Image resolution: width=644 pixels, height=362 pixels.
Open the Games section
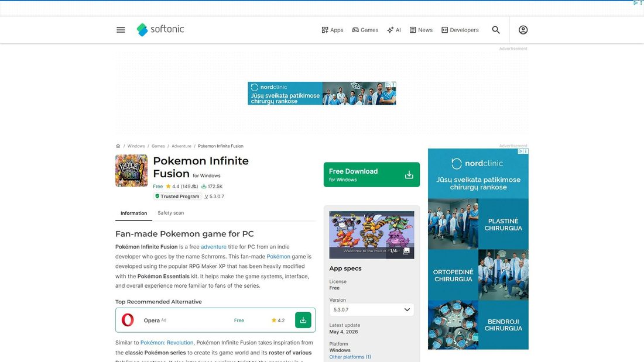click(365, 30)
